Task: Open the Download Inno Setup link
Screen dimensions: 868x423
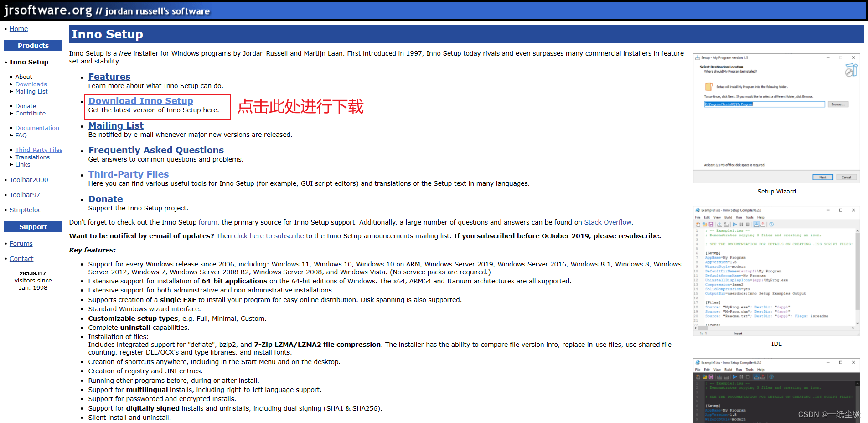Action: coord(140,101)
